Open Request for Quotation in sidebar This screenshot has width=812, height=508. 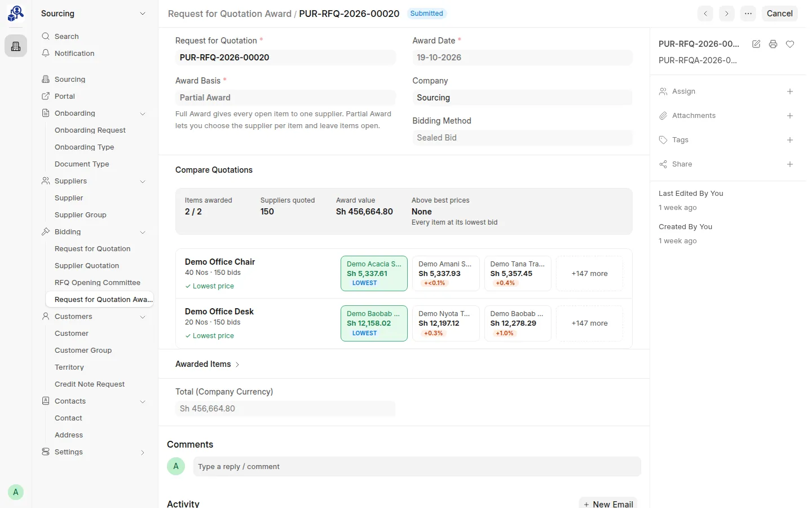coord(92,248)
